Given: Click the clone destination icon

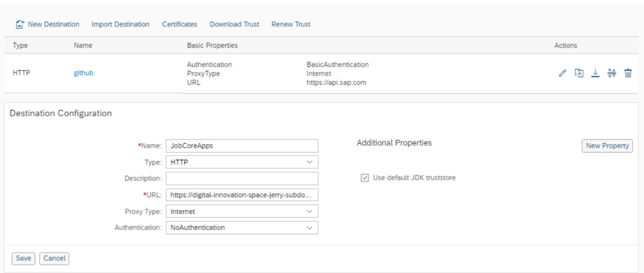Looking at the screenshot, I should tap(579, 73).
